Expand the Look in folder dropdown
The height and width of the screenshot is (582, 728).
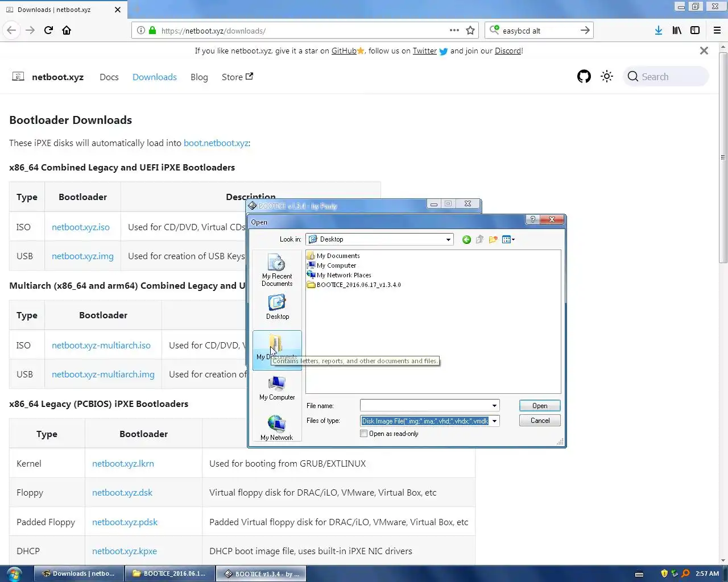pos(448,239)
